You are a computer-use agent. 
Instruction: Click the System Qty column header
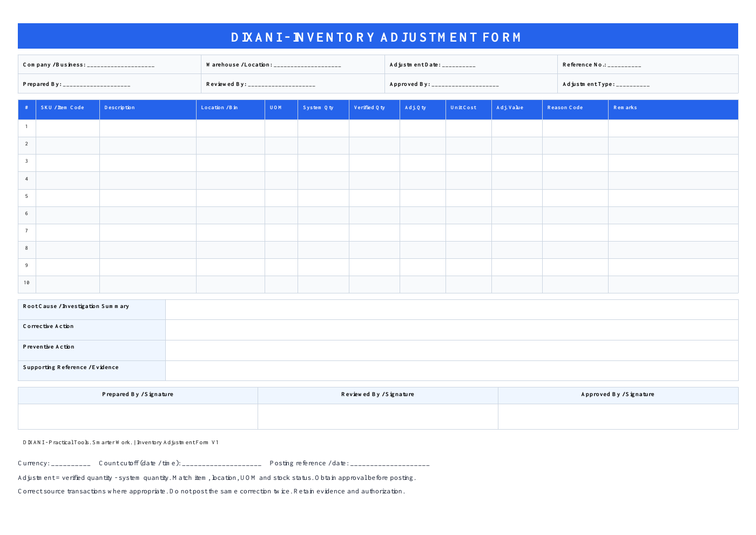(x=323, y=109)
